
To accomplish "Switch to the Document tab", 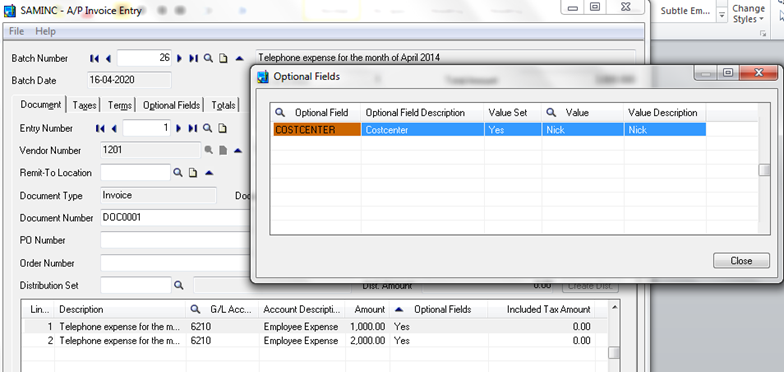I will [40, 104].
